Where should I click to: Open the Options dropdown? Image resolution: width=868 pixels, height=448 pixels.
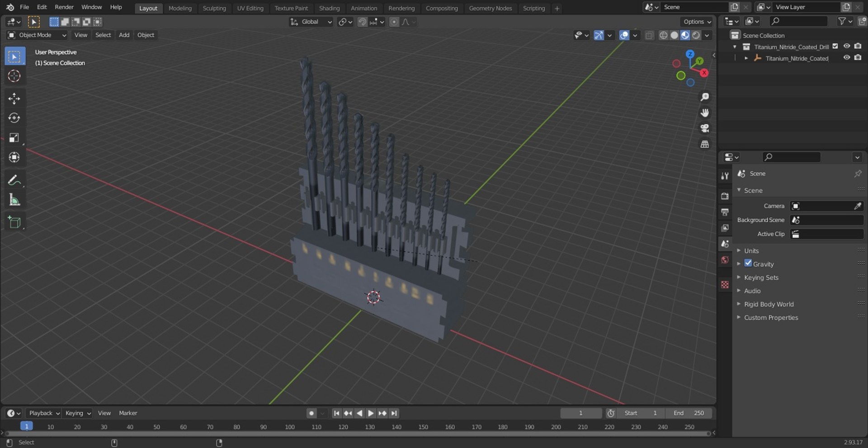697,22
